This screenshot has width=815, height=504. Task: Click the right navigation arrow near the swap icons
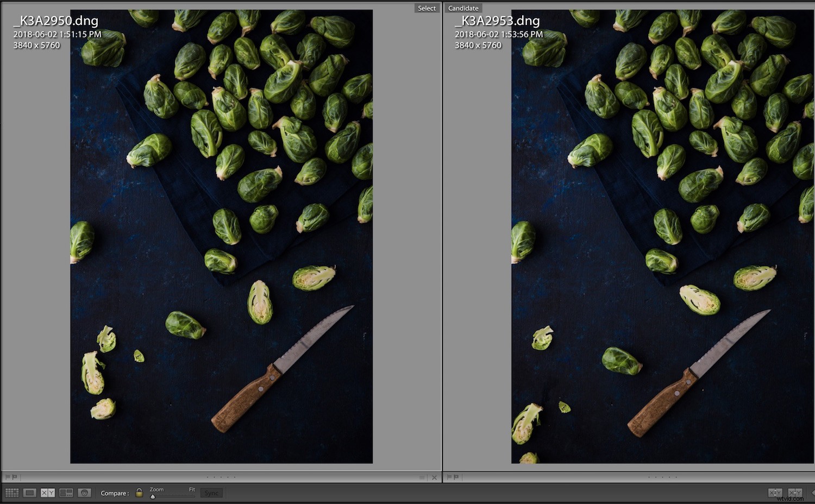tap(813, 493)
